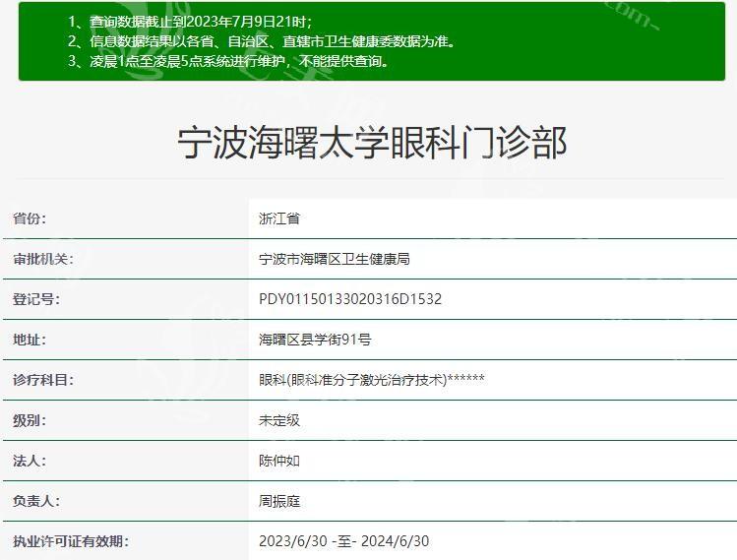Select the 地址 field label
The width and height of the screenshot is (737, 560).
(x=29, y=340)
